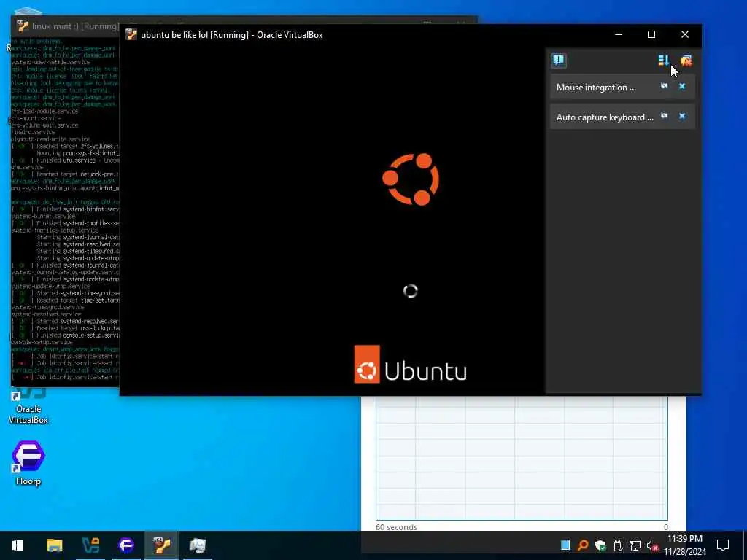Minimize the ubuntu be like lol window
The image size is (747, 560).
(x=619, y=34)
